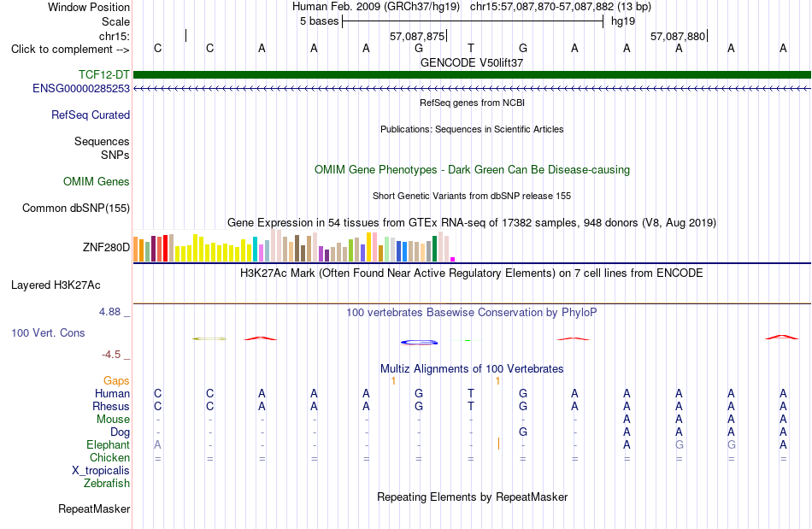Click the ZNF280D expression label

click(x=106, y=248)
